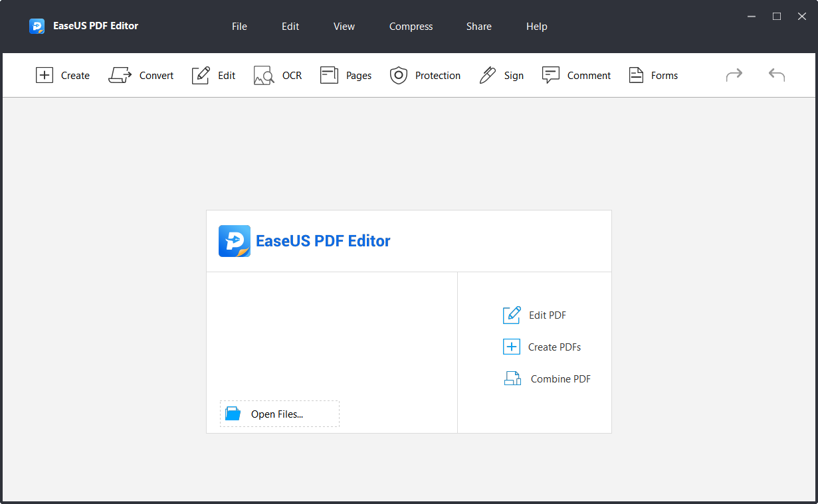This screenshot has width=818, height=504.
Task: Click the Edit PDF shortcut icon
Action: pos(512,315)
